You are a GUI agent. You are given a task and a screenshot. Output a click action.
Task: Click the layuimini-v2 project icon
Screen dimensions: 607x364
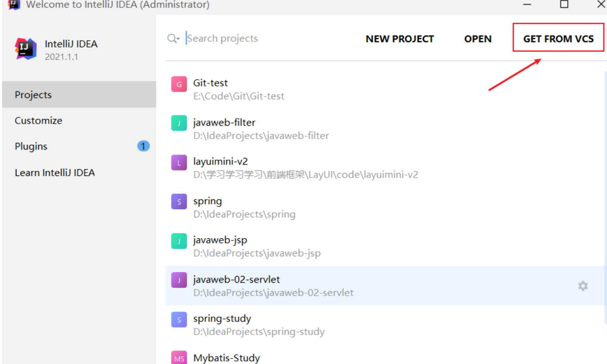coord(179,163)
